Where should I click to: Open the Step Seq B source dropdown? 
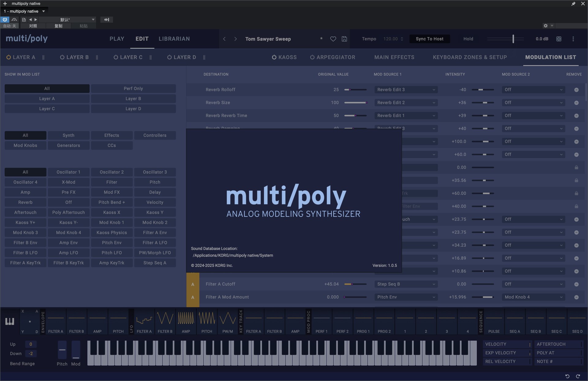[x=406, y=284]
